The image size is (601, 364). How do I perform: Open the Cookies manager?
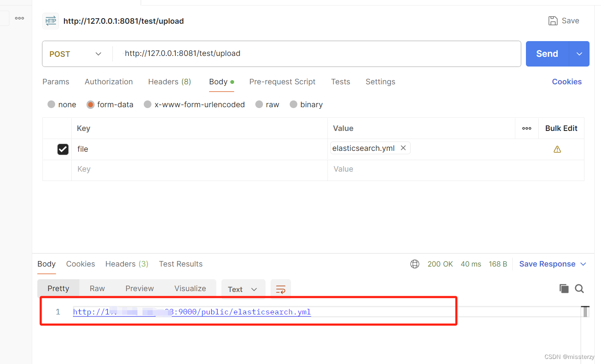coord(567,81)
